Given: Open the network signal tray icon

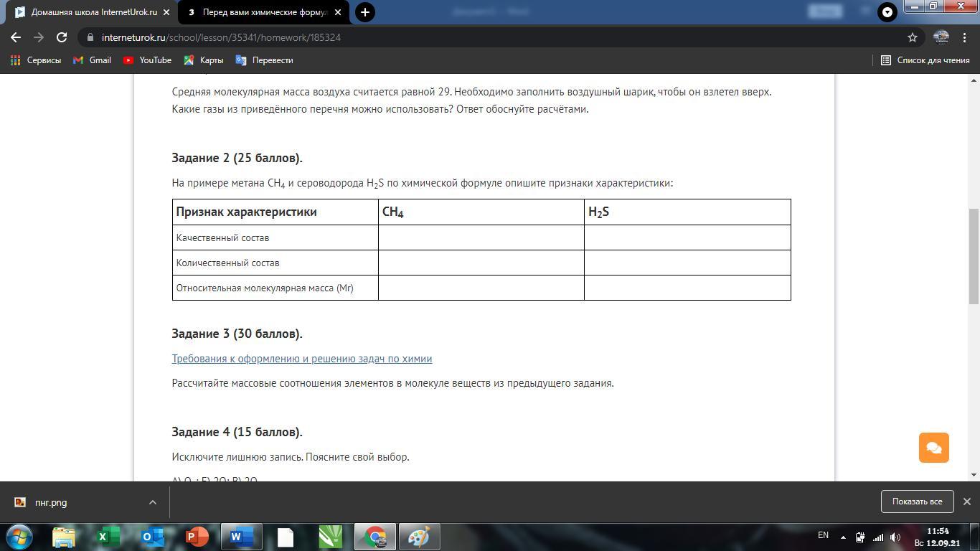Looking at the screenshot, I should (x=877, y=537).
